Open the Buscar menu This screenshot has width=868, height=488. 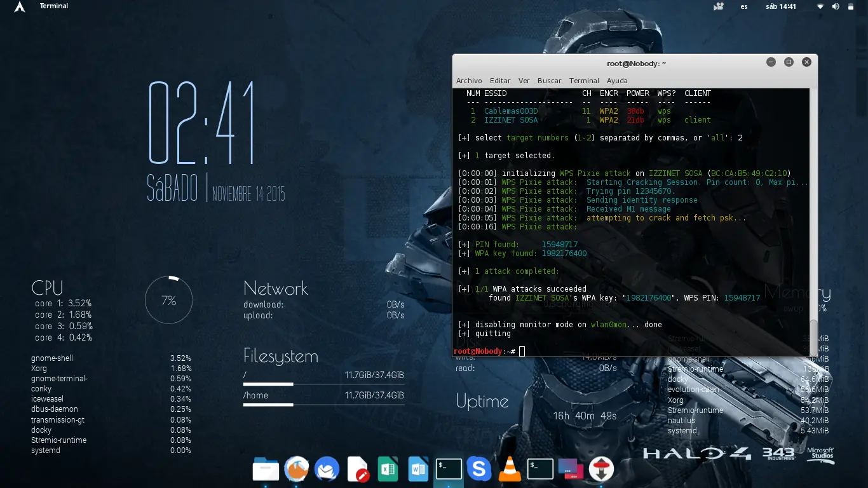(550, 81)
